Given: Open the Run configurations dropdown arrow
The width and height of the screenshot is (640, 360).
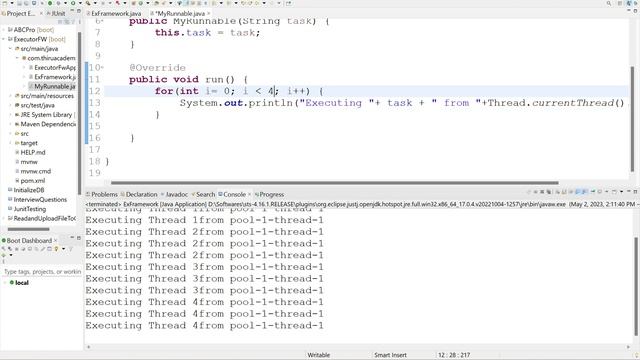Looking at the screenshot, I should click(x=80, y=3).
